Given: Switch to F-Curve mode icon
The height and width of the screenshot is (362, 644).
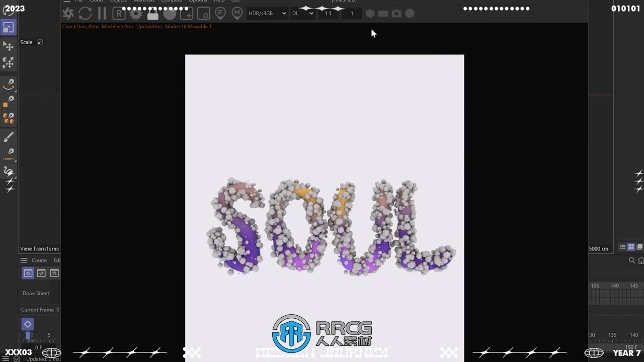Looking at the screenshot, I should (x=41, y=273).
